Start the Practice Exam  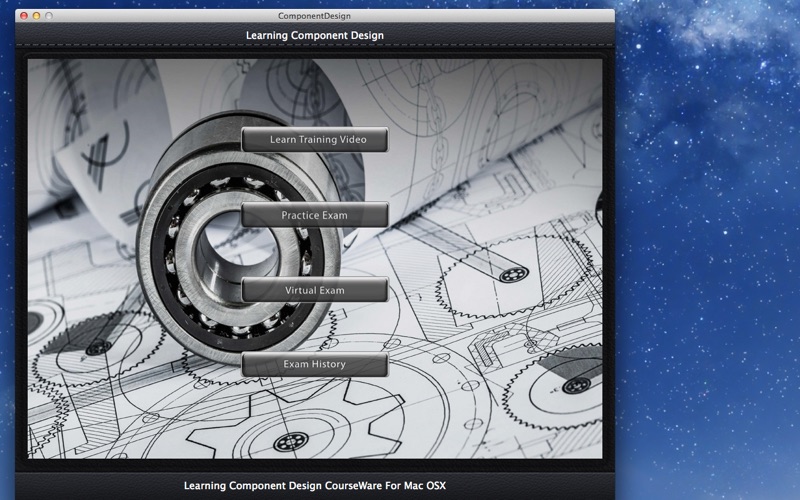click(315, 215)
